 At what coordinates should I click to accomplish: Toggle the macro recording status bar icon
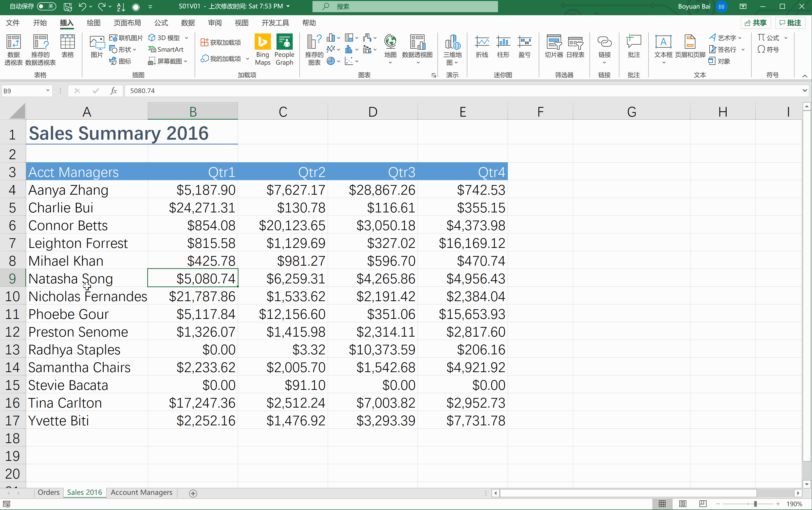6,504
